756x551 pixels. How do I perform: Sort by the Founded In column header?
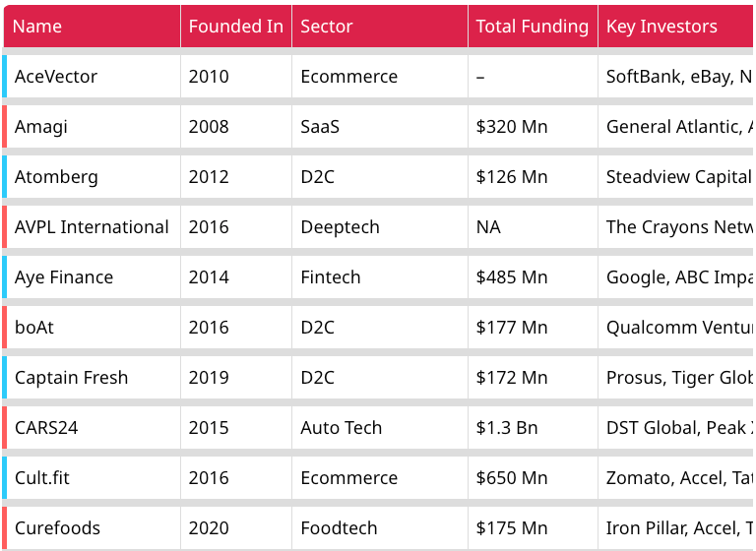(235, 27)
